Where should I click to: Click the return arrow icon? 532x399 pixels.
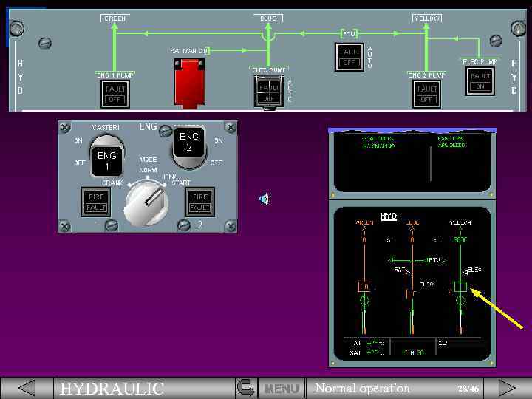(245, 388)
